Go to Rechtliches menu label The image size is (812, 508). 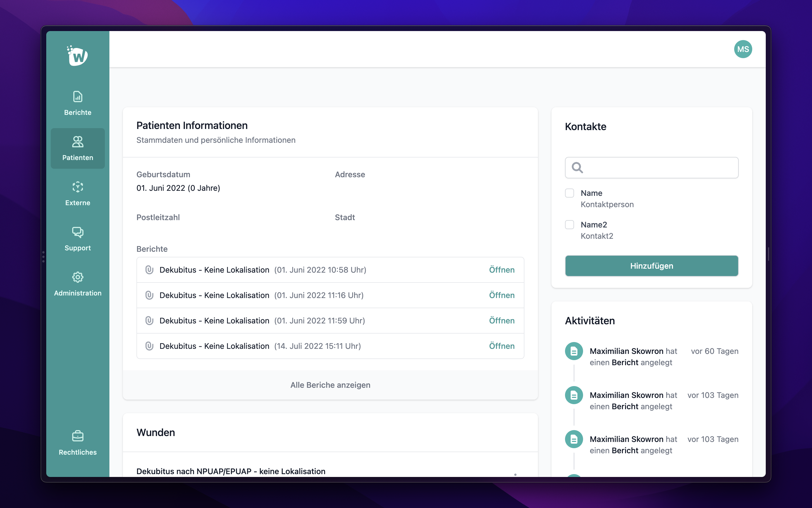[78, 452]
